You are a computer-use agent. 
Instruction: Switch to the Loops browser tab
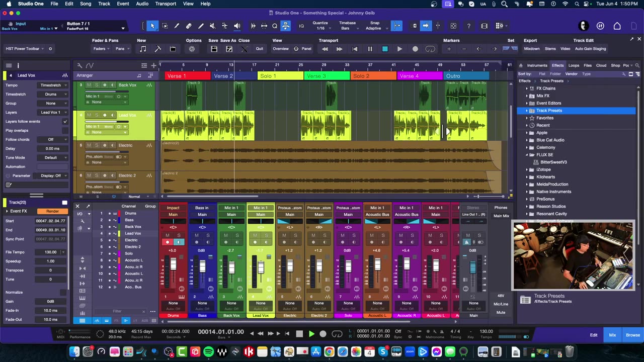(x=574, y=65)
